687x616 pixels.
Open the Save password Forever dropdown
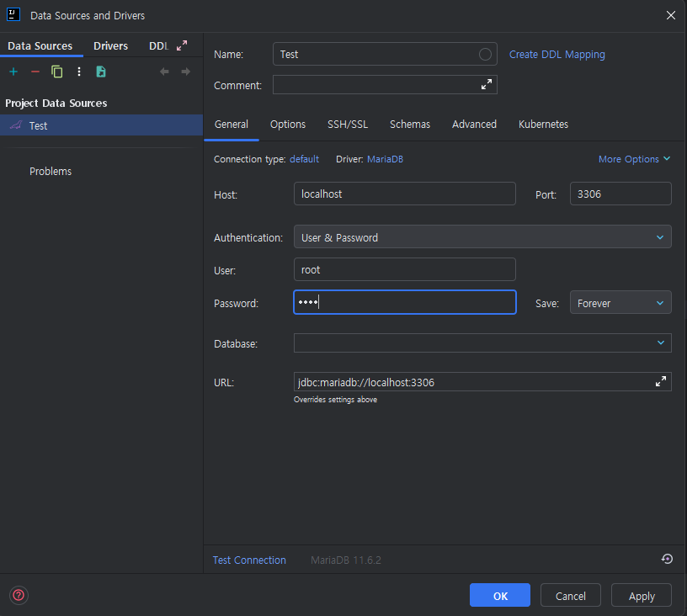[620, 302]
